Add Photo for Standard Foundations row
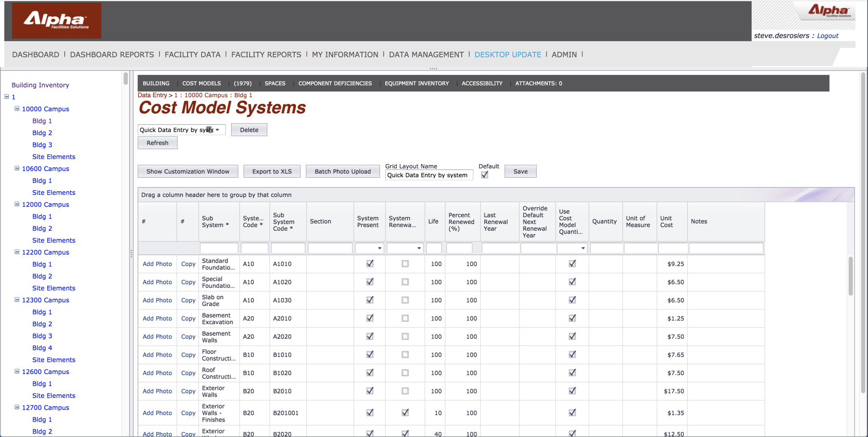Image resolution: width=868 pixels, height=437 pixels. tap(157, 264)
